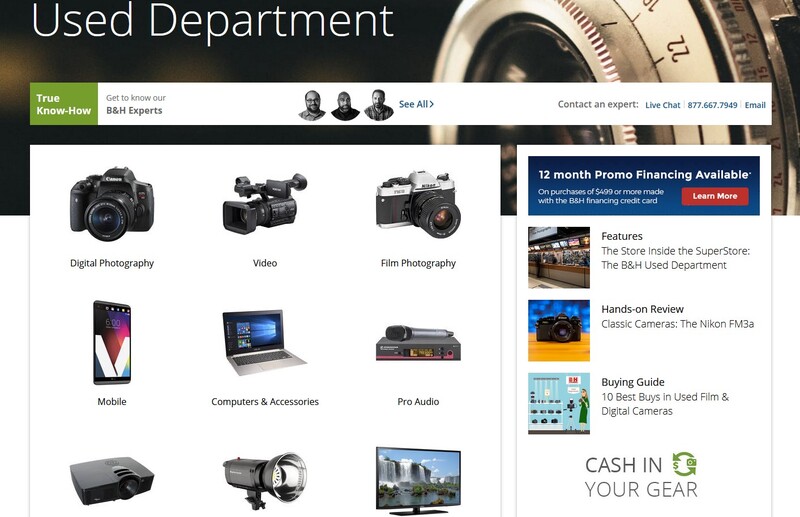Open the Digital Photography text label
The height and width of the screenshot is (517, 800).
coord(112,263)
